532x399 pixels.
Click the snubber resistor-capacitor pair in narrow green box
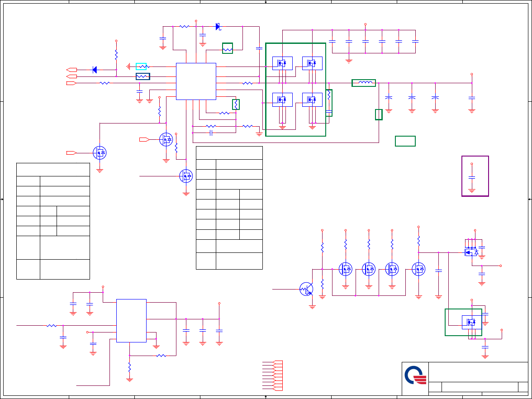point(329,103)
